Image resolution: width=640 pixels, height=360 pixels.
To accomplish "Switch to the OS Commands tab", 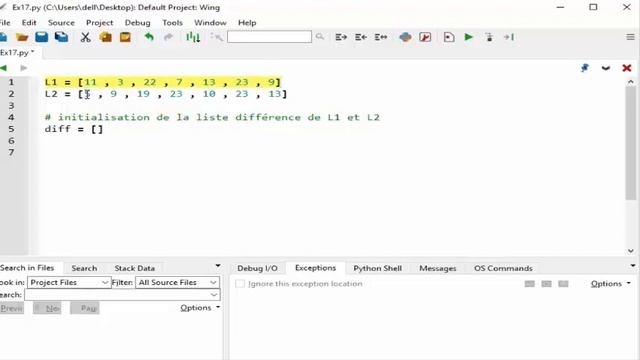I will tap(503, 268).
